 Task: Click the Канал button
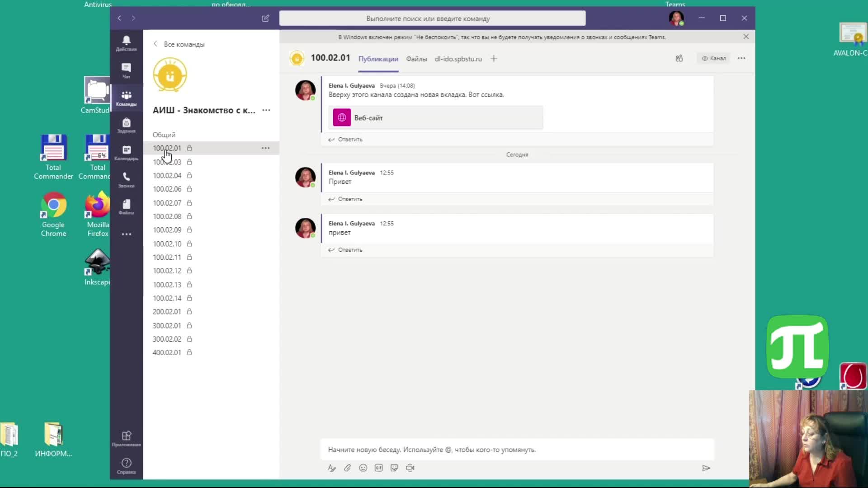[714, 58]
